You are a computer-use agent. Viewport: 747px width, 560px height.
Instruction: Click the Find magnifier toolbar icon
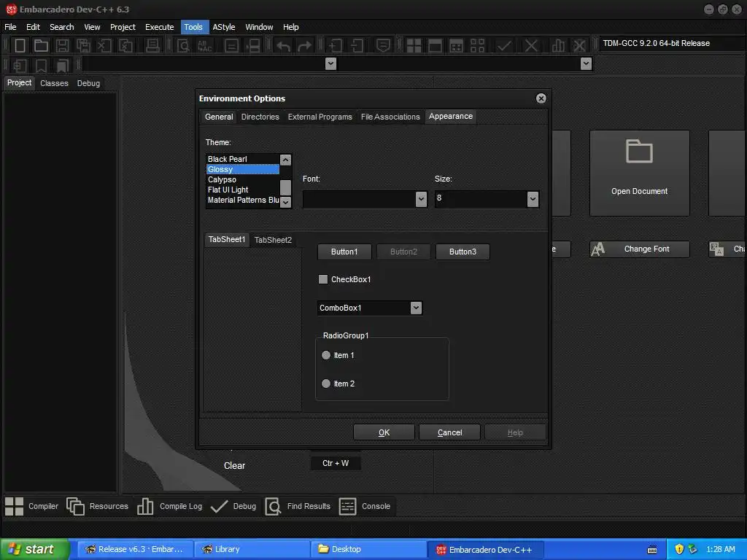pyautogui.click(x=183, y=46)
